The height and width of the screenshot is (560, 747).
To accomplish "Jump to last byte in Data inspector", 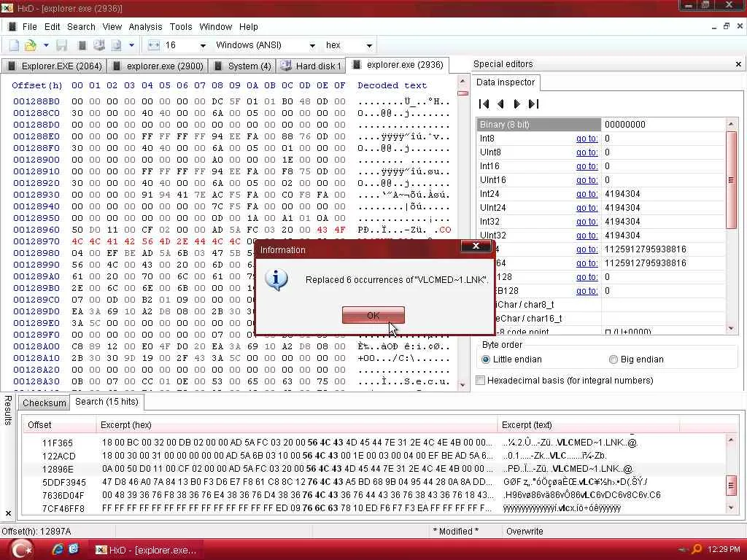I will (533, 104).
